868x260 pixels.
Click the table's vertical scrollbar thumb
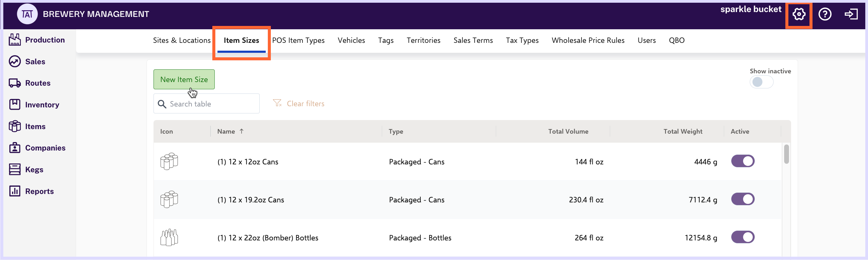(786, 154)
